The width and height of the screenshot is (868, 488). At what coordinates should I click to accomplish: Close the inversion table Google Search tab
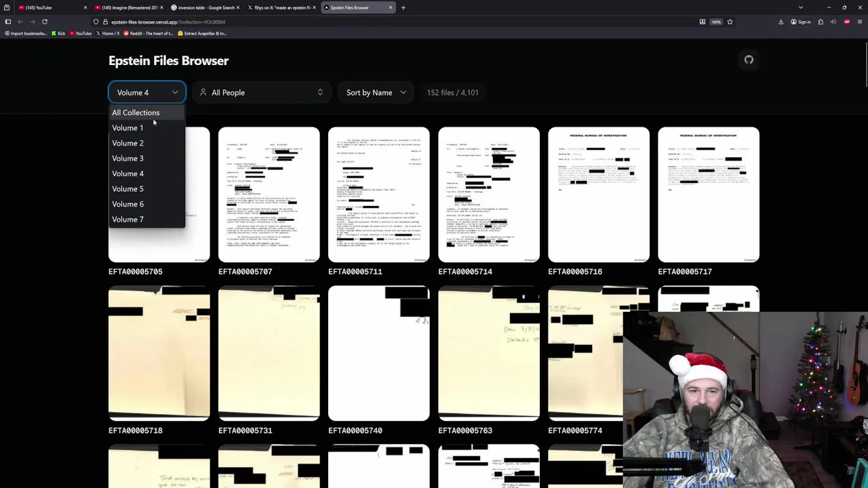tap(238, 7)
